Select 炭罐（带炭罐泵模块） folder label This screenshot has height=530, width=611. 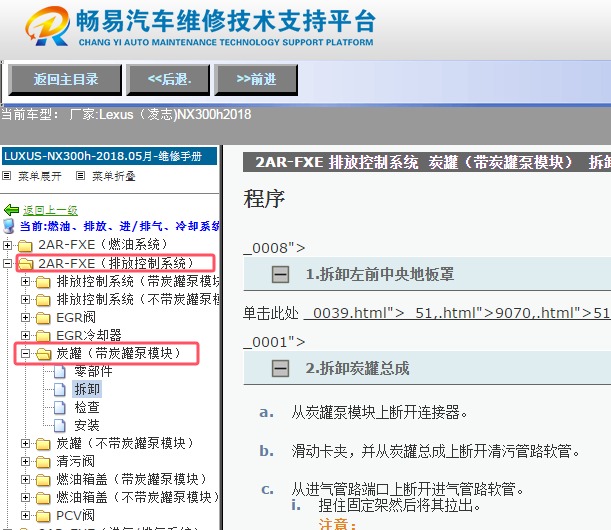(118, 353)
